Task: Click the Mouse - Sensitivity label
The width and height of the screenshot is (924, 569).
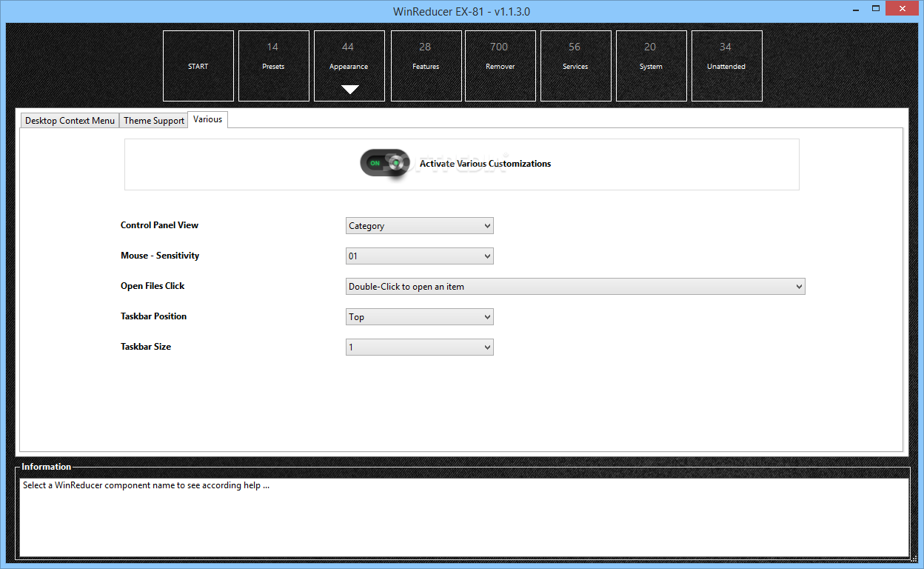Action: [160, 256]
